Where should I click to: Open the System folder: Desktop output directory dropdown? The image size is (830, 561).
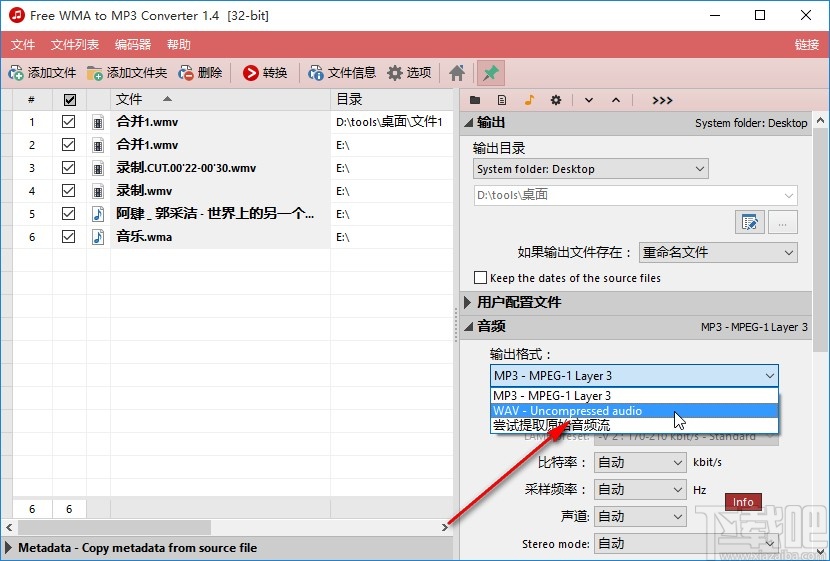[590, 169]
